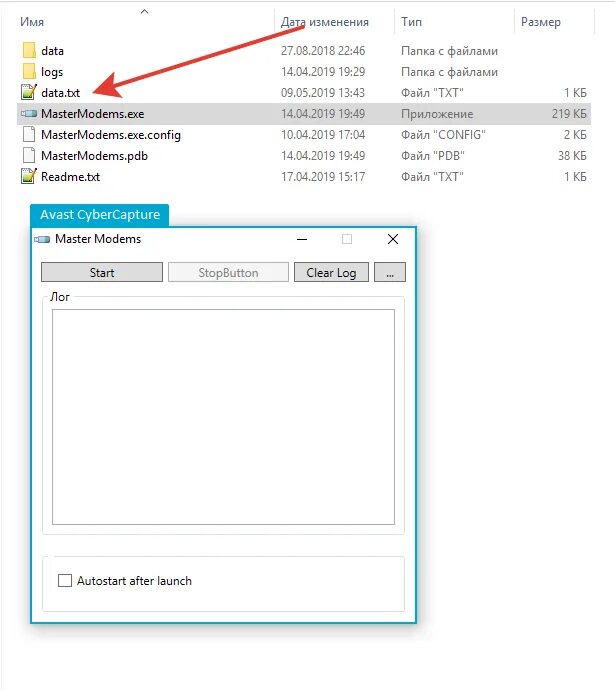Click the Файл "CONFIG" type cell
The image size is (615, 691).
tap(443, 134)
